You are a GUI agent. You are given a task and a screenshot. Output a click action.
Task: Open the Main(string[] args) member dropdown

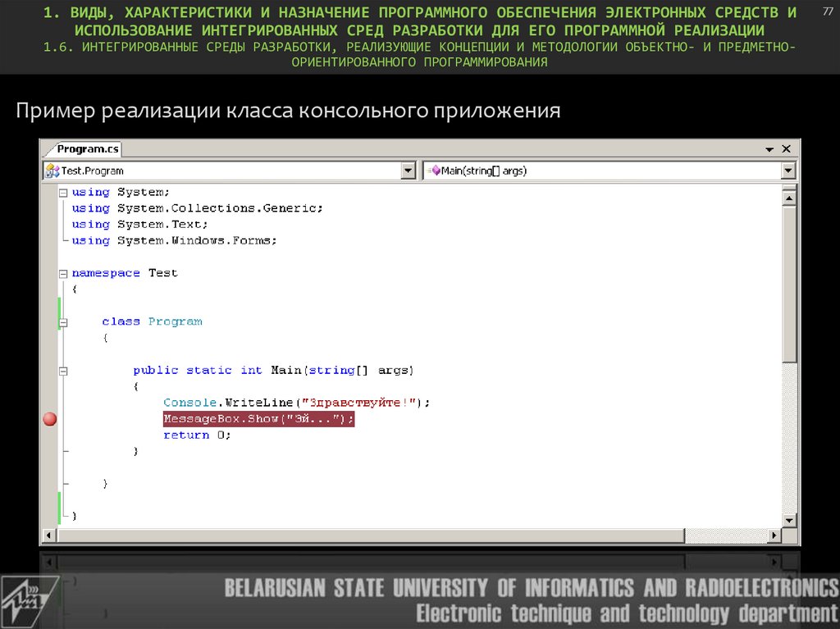pyautogui.click(x=787, y=171)
